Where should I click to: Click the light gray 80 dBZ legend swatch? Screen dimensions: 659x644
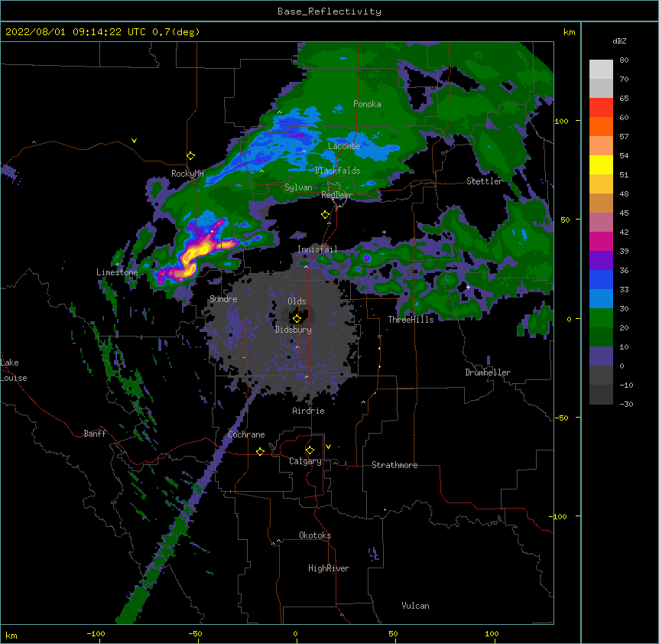click(601, 70)
